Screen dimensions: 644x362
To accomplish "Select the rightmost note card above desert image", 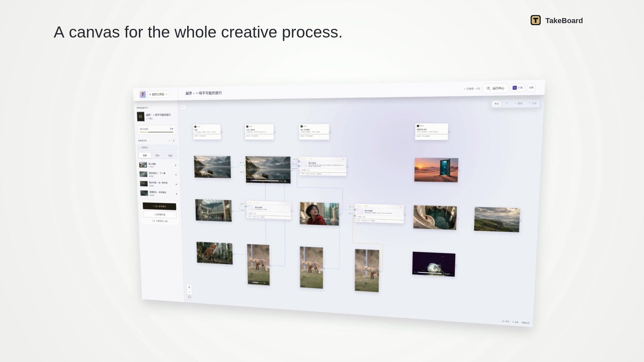I will tap(431, 131).
